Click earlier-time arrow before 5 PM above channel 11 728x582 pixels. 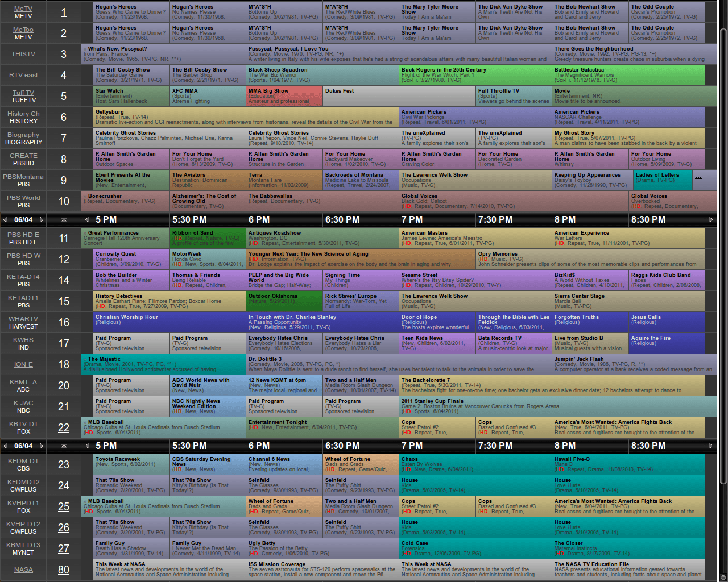click(87, 219)
